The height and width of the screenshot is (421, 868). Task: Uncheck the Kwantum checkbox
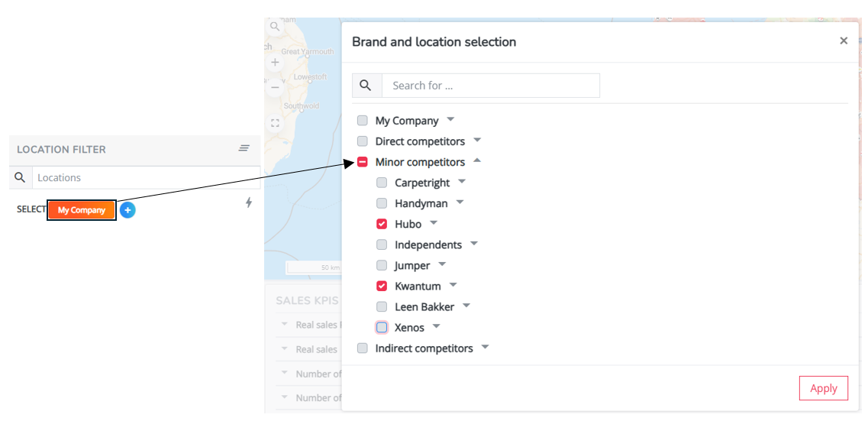point(382,286)
